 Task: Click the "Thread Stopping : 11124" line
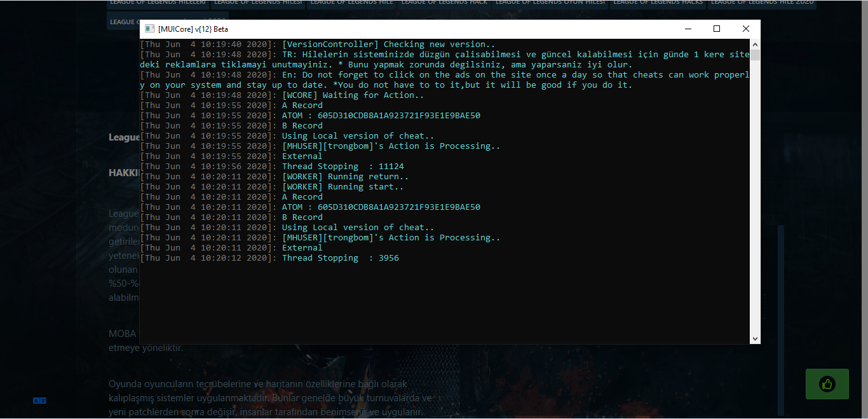click(x=272, y=167)
